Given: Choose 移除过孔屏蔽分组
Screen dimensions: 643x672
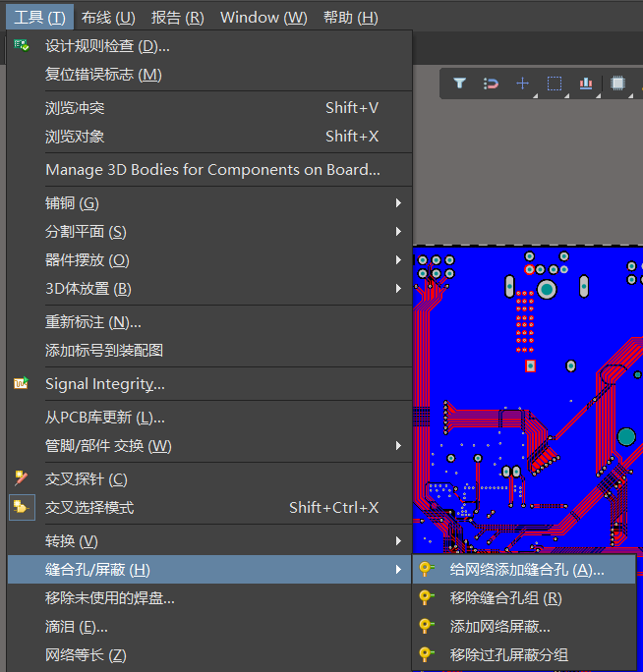Looking at the screenshot, I should tap(524, 655).
